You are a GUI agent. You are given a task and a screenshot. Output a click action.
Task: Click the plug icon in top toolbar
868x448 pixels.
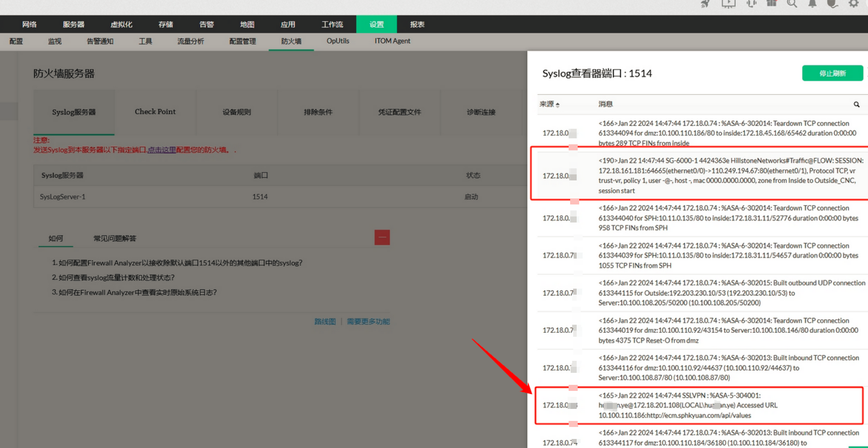(x=832, y=4)
